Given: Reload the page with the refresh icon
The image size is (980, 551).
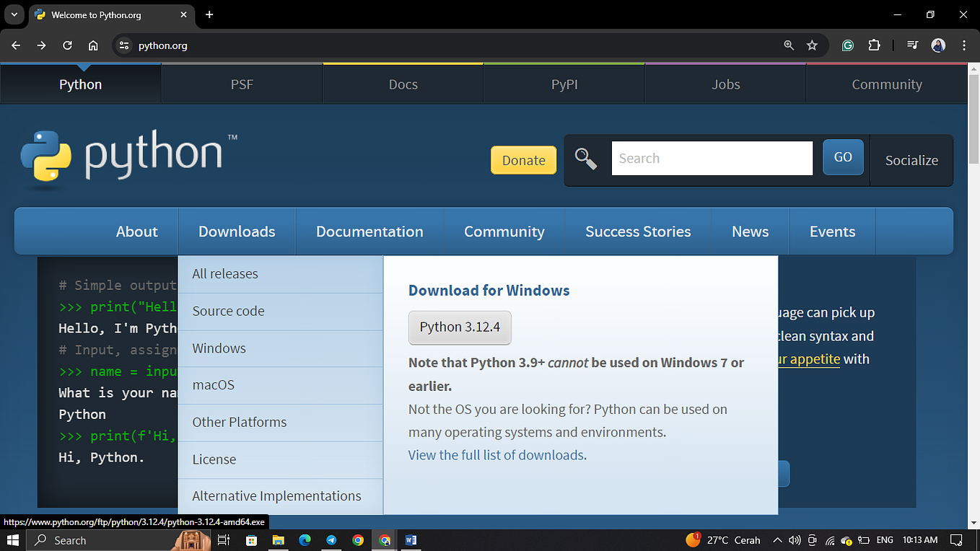Looking at the screenshot, I should [67, 45].
